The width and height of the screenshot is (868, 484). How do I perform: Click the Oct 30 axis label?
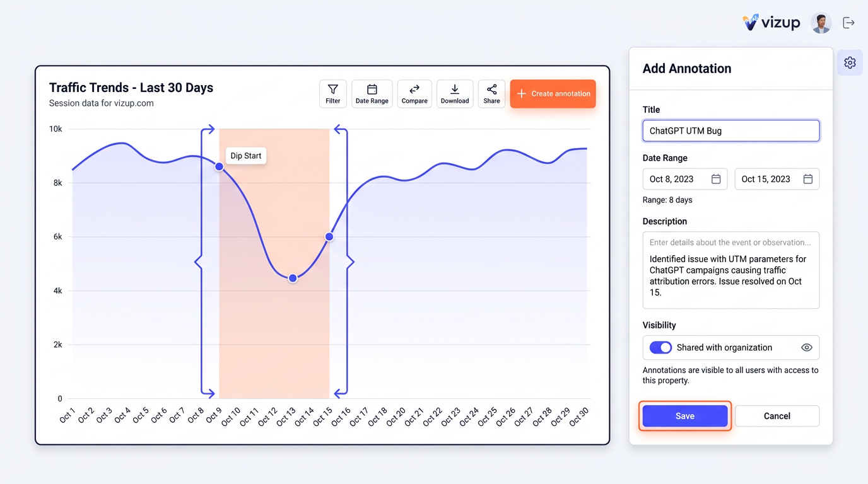[x=579, y=416]
